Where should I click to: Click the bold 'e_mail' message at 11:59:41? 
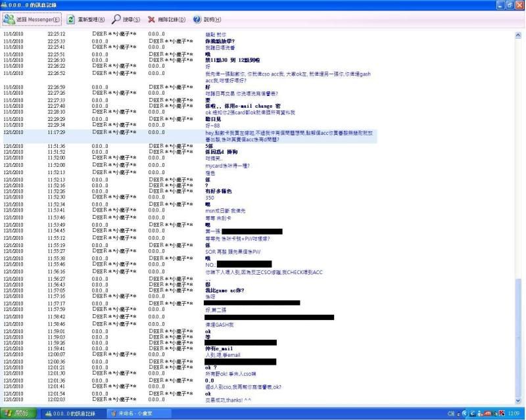(219, 349)
